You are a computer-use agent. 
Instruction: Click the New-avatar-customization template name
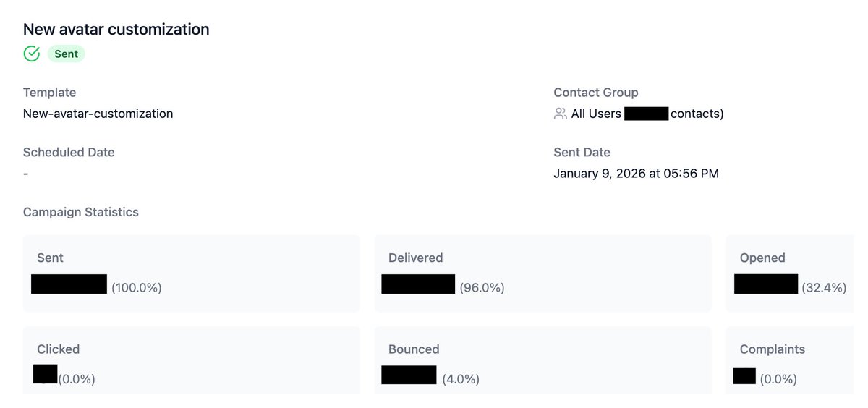coord(98,114)
